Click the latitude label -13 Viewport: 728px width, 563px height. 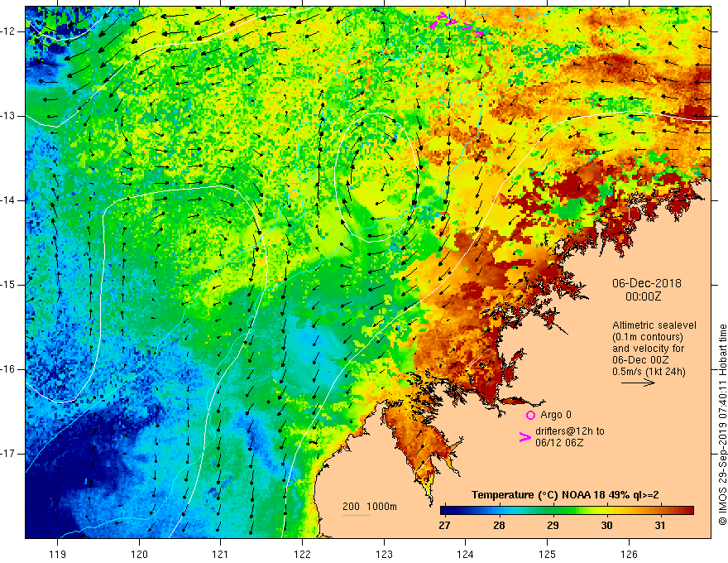point(8,116)
